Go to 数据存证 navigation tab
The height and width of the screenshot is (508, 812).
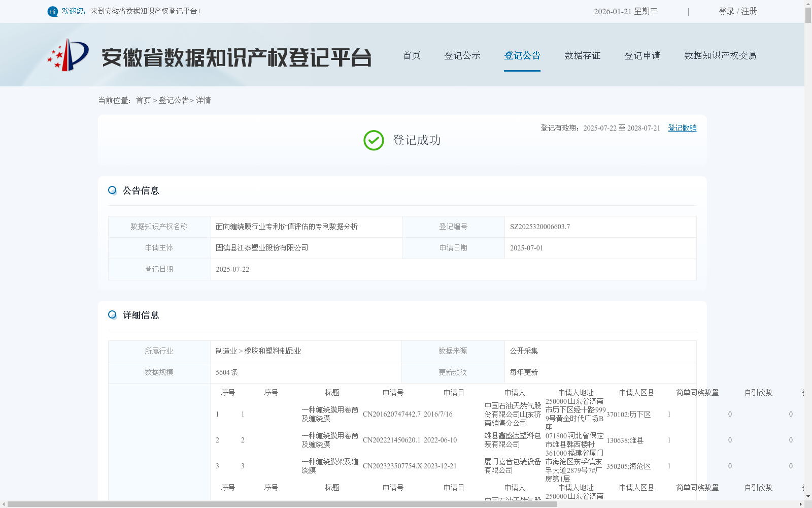[583, 55]
